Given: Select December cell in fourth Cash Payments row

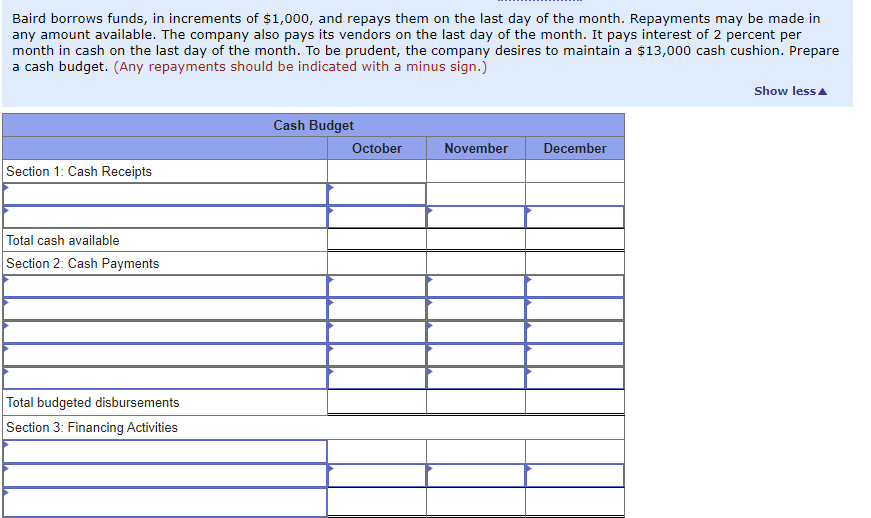Looking at the screenshot, I should (x=575, y=355).
